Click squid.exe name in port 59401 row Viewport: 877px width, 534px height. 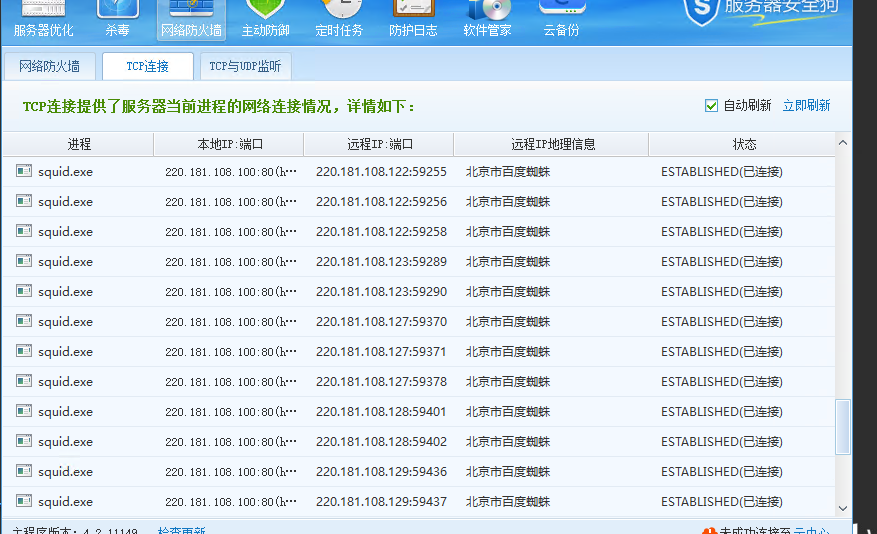click(x=65, y=412)
